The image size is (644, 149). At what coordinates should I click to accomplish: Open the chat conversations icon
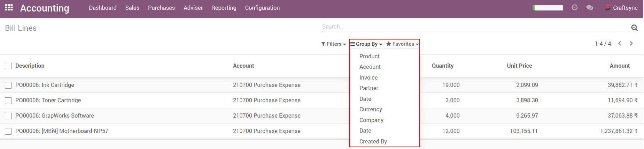[x=589, y=7]
